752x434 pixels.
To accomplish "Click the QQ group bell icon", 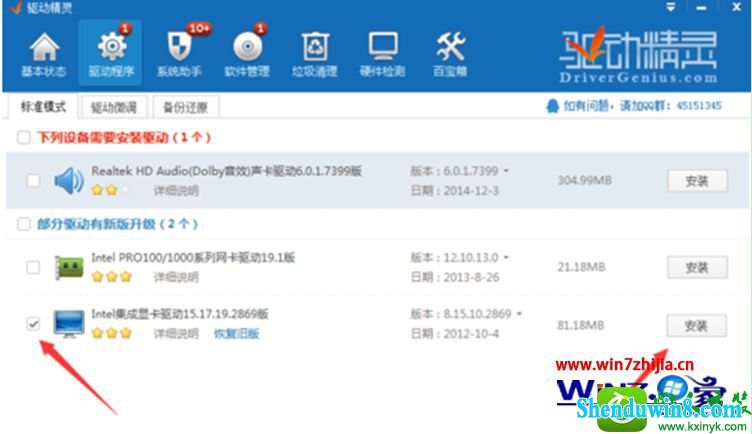I will pos(552,106).
